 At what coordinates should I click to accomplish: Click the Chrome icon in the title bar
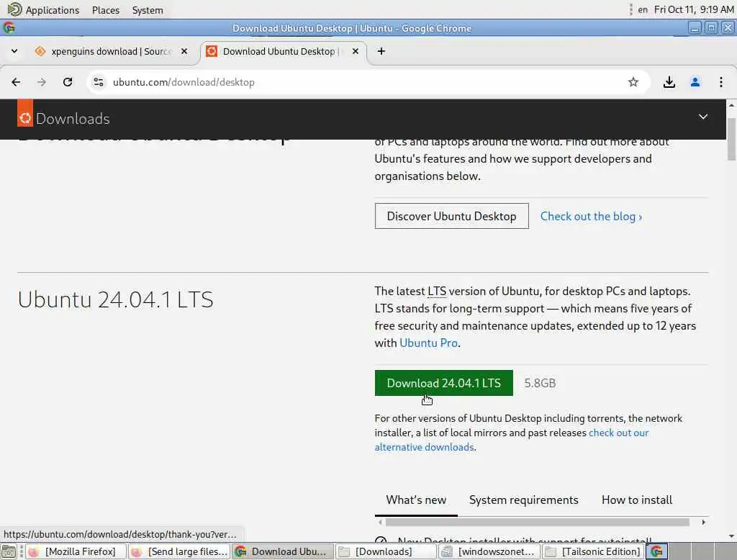click(x=9, y=28)
